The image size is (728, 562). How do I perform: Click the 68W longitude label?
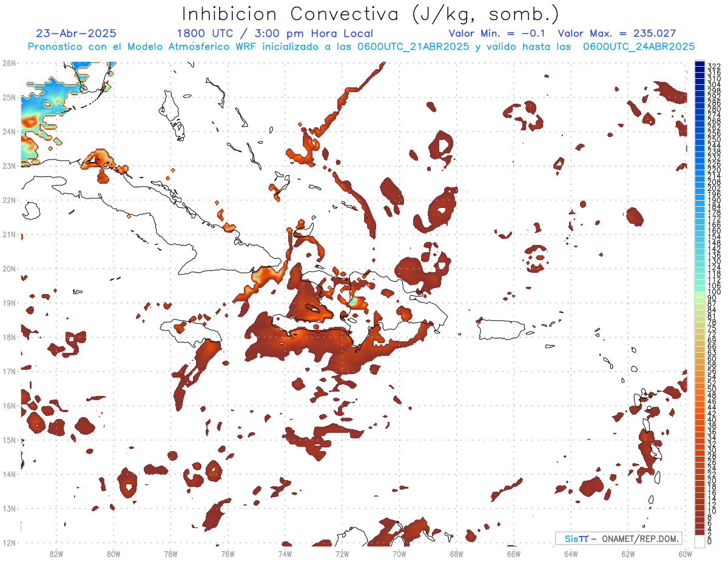pyautogui.click(x=456, y=554)
